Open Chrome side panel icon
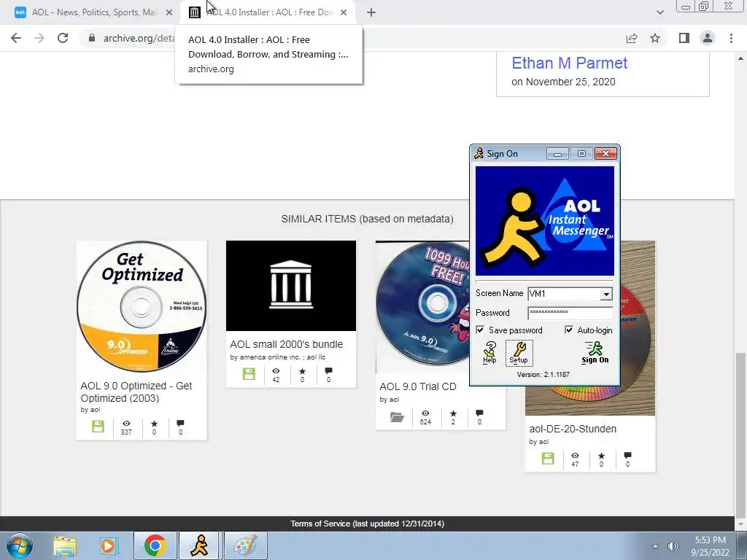The height and width of the screenshot is (560, 747). 684,38
